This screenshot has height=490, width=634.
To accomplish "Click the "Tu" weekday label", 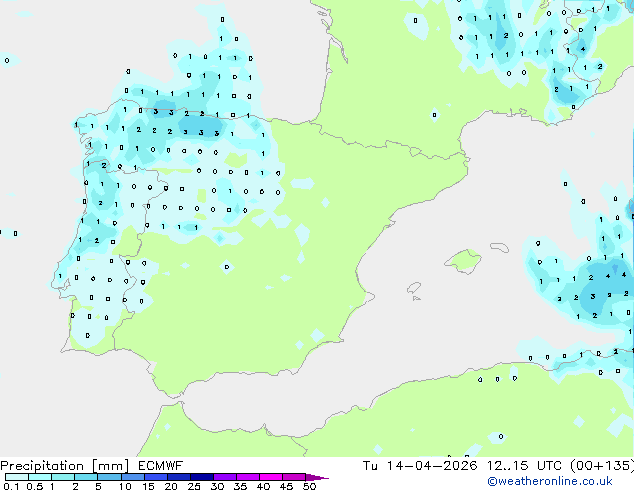I will coord(370,466).
